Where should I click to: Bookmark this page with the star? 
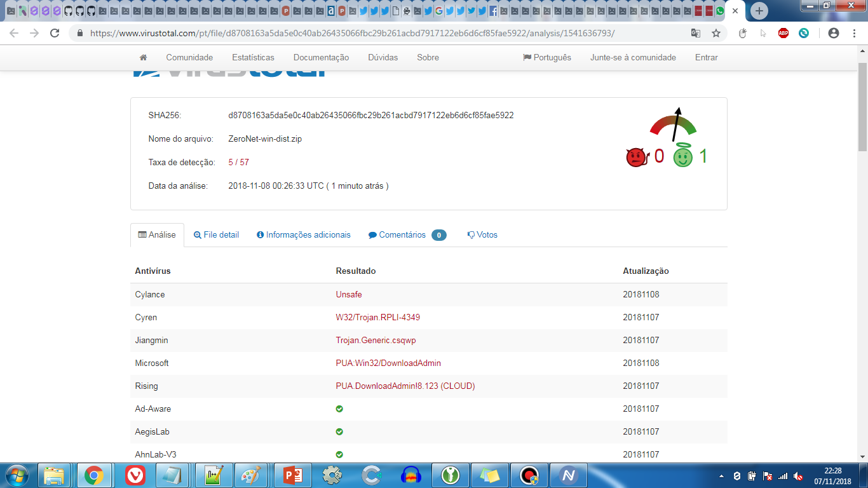point(716,33)
